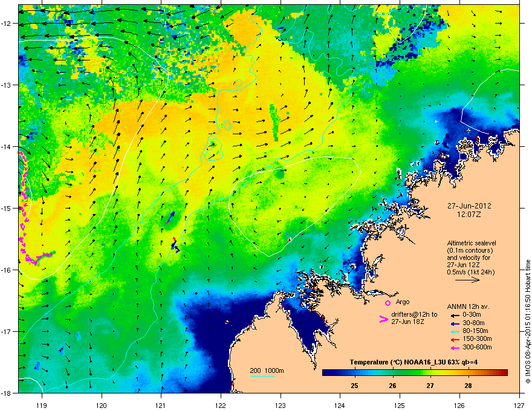The image size is (532, 411).
Task: Click the latitude axis label -12
Action: 6,24
